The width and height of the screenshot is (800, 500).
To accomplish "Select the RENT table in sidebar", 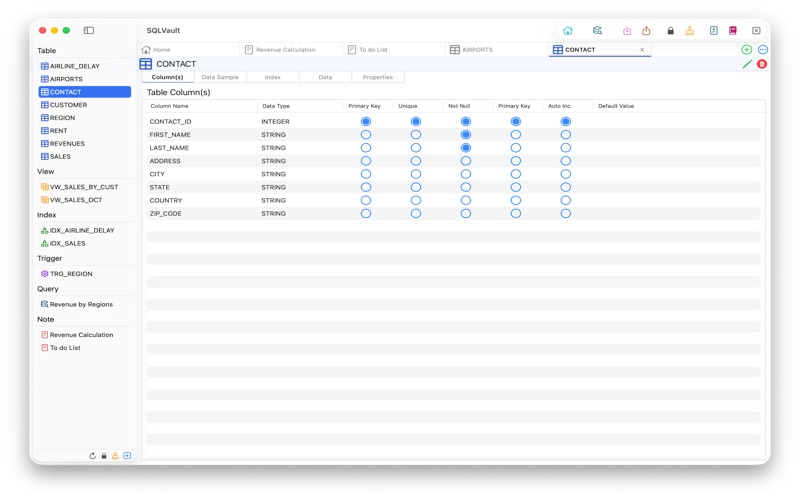I will (84, 131).
